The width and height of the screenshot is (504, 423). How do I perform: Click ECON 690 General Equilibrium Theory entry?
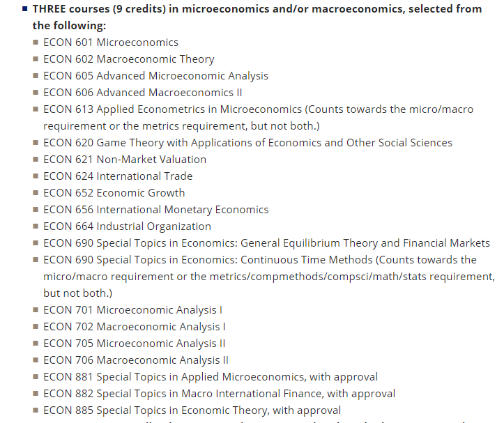(266, 243)
